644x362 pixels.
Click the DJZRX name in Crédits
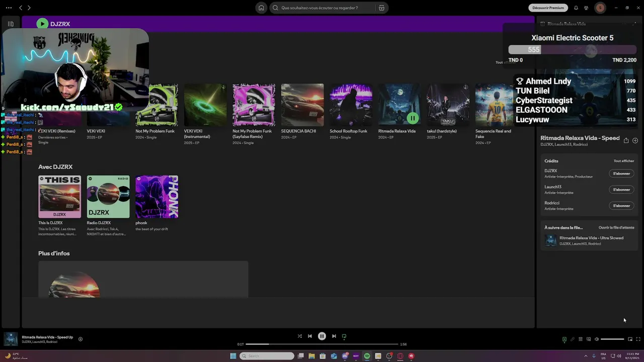550,171
